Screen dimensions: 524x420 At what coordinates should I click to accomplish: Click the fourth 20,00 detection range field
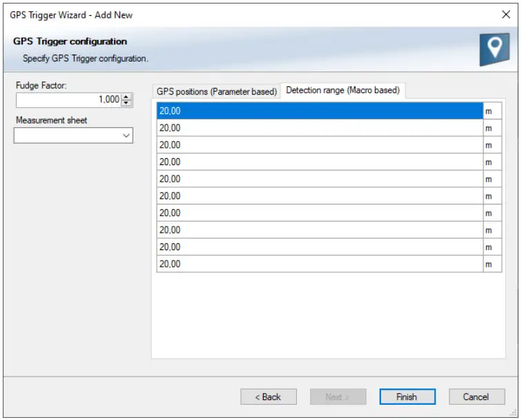click(x=320, y=162)
